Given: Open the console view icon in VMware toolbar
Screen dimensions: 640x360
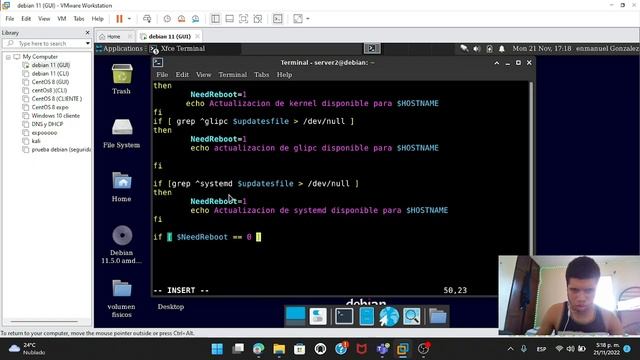Looking at the screenshot, I should [x=278, y=19].
